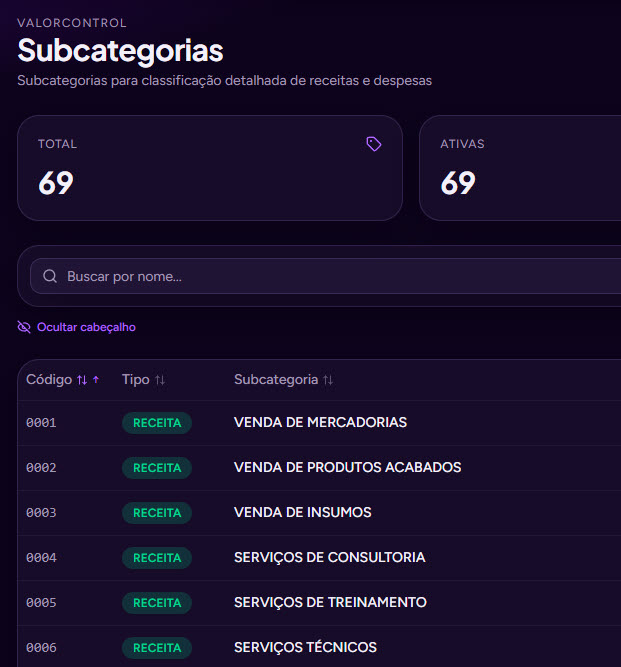Screen dimensions: 621x667
Task: Click the VALORCONTROL breadcrumb label
Action: click(x=72, y=23)
